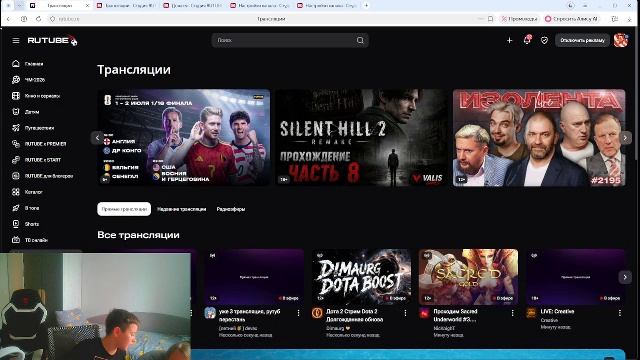The width and height of the screenshot is (640, 360).
Task: Switch to the third browser tab
Action: [x=193, y=6]
